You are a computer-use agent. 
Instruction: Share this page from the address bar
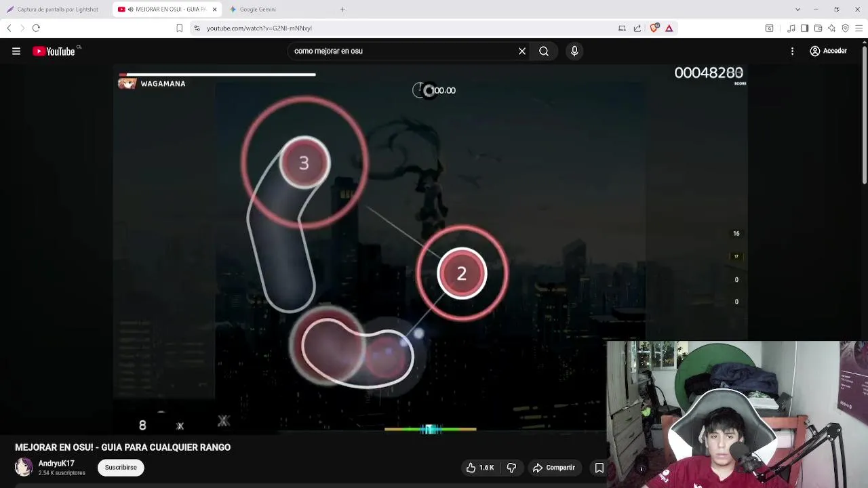[637, 28]
